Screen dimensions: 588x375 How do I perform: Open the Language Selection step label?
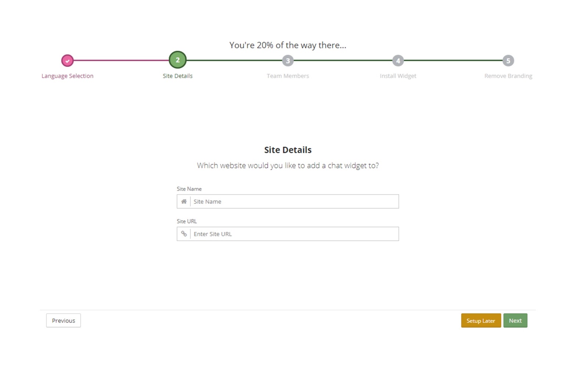(x=67, y=76)
